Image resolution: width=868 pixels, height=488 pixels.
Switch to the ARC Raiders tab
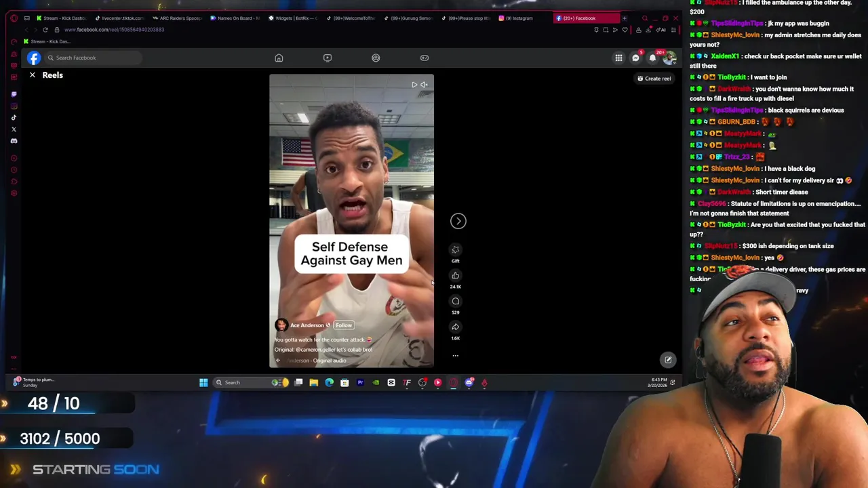pos(178,18)
